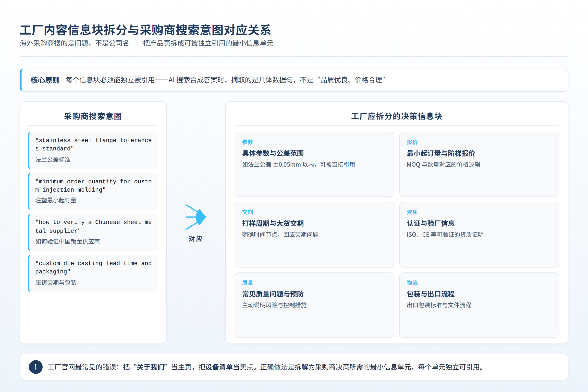Click the 注塑最小起订量 caption
This screenshot has width=588, height=392.
pyautogui.click(x=56, y=200)
